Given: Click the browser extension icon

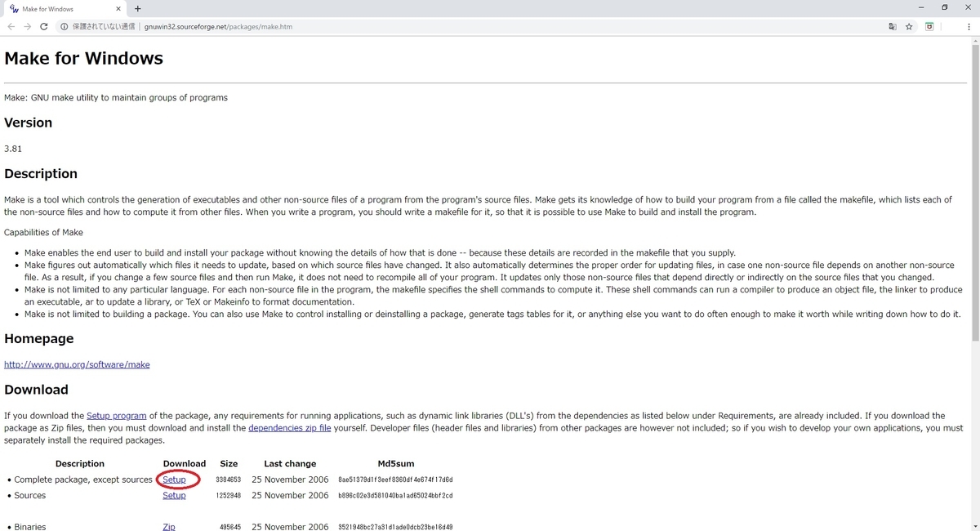Looking at the screenshot, I should (929, 26).
